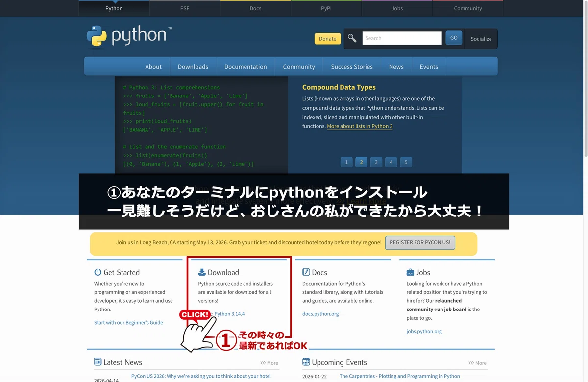The height and width of the screenshot is (382, 588).
Task: Show slide 1 of the code carousel
Action: tap(346, 162)
